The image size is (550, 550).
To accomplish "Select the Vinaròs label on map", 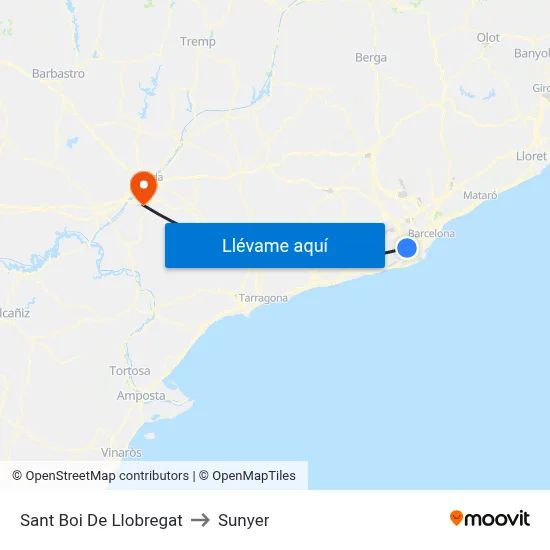I will click(x=121, y=452).
